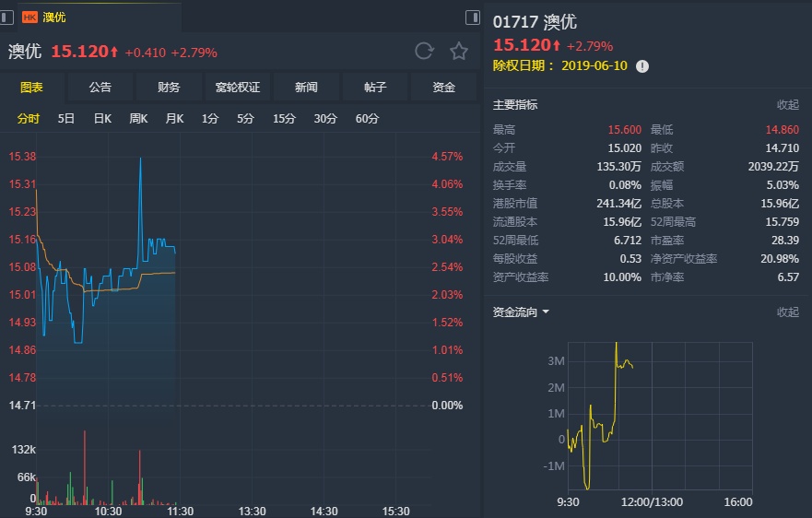This screenshot has height=518, width=812.
Task: Select the 日K chart period
Action: pos(102,119)
